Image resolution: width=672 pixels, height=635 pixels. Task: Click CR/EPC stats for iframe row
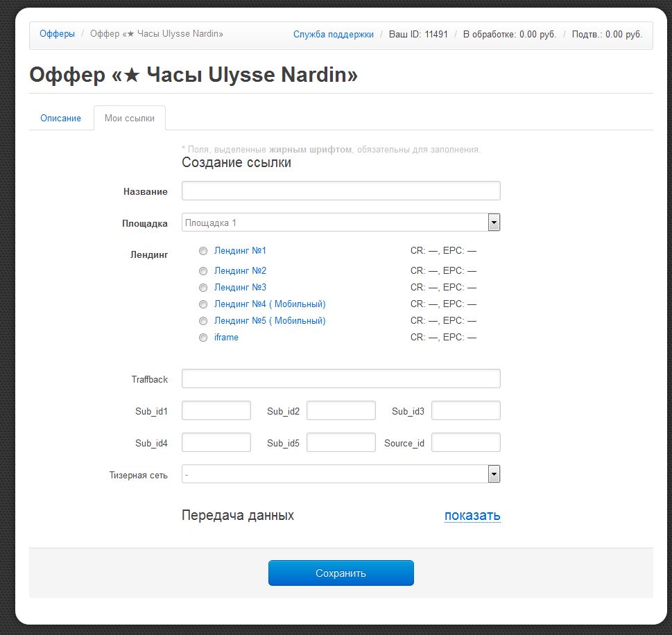[x=443, y=338]
